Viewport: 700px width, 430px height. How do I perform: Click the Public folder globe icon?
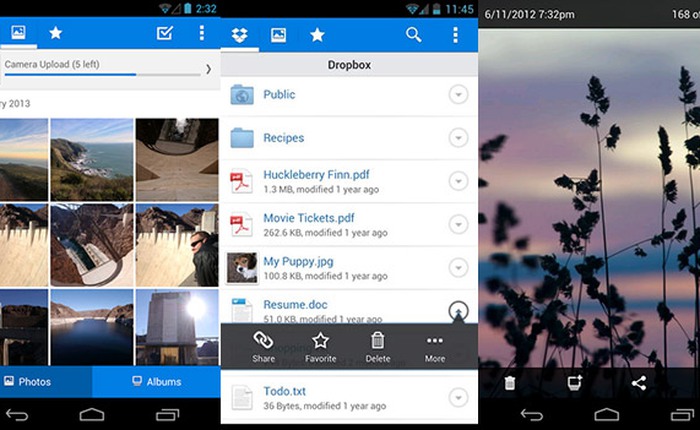click(x=242, y=95)
